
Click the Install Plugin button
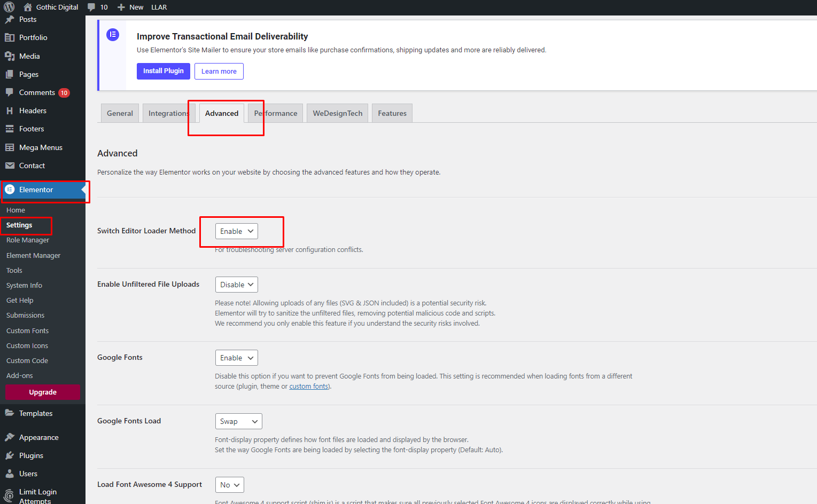tap(164, 71)
